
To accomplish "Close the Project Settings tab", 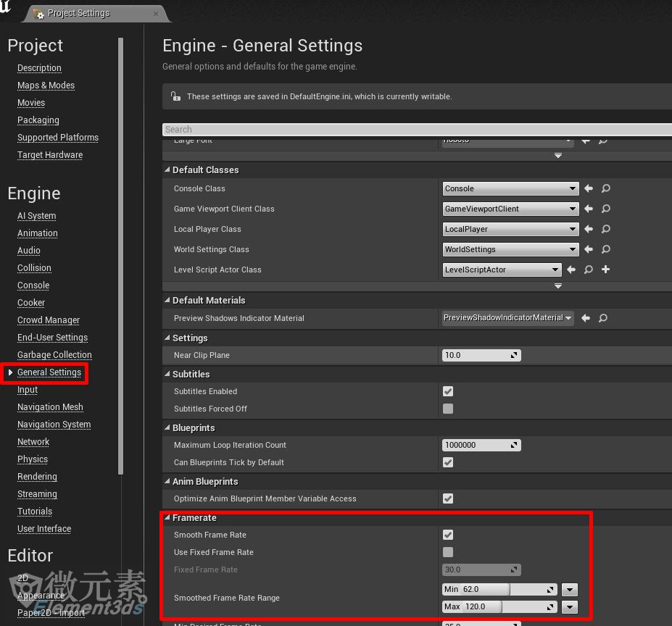I will point(156,14).
